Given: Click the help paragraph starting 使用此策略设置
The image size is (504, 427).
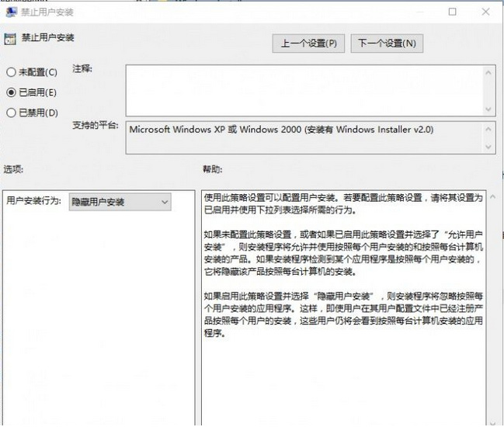Looking at the screenshot, I should [343, 203].
